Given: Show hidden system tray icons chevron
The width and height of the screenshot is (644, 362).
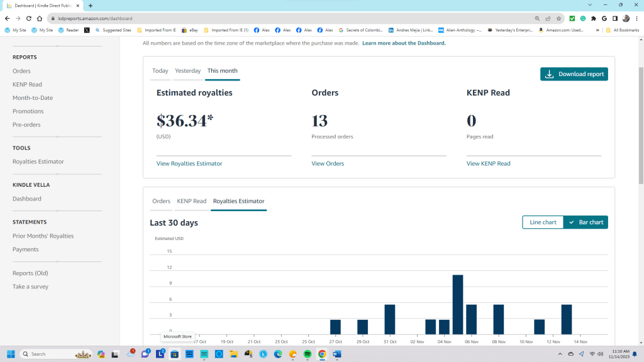Looking at the screenshot, I should (x=560, y=354).
